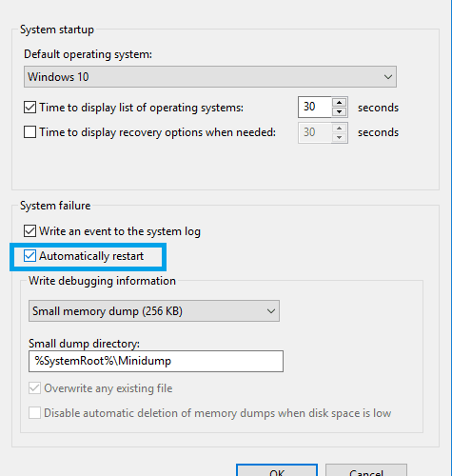This screenshot has height=476, width=452.
Task: Click the Small dump directory text field
Action: click(x=156, y=361)
